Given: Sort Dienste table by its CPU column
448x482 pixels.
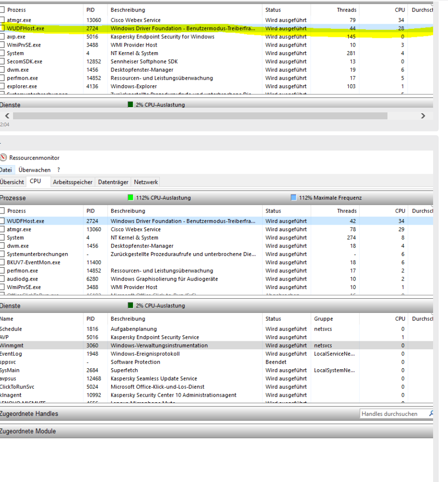Looking at the screenshot, I should (x=384, y=319).
